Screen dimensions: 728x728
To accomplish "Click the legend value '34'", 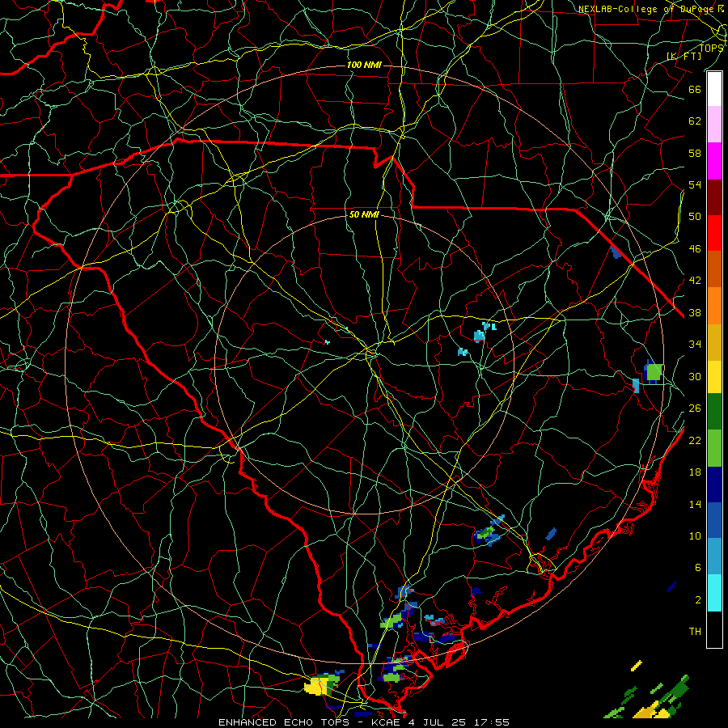I will click(x=695, y=345).
